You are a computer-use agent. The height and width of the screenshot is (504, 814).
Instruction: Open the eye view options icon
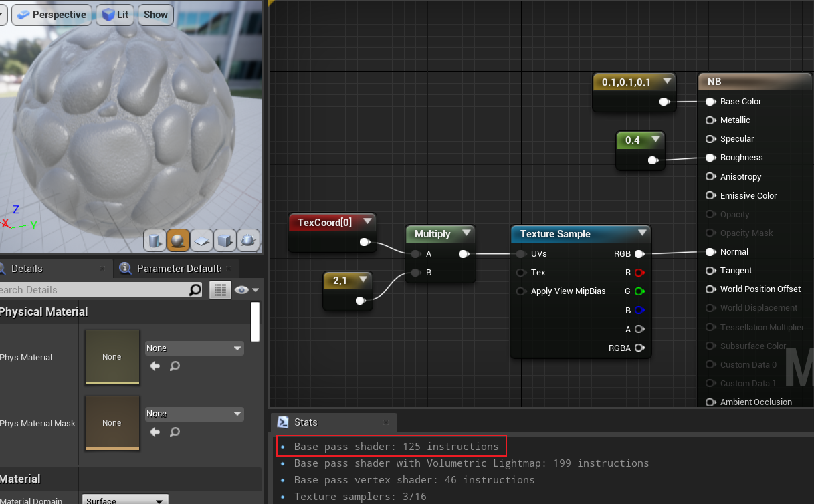coord(243,289)
